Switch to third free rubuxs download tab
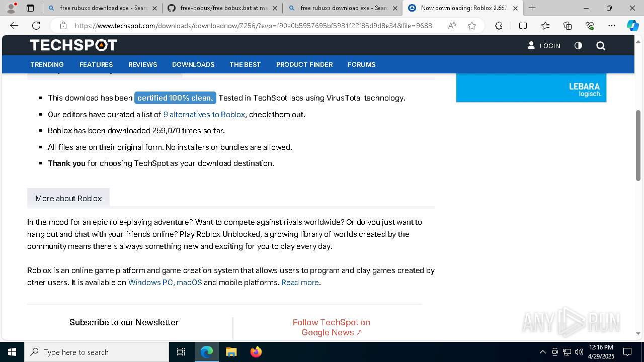Image resolution: width=644 pixels, height=362 pixels. coord(342,8)
